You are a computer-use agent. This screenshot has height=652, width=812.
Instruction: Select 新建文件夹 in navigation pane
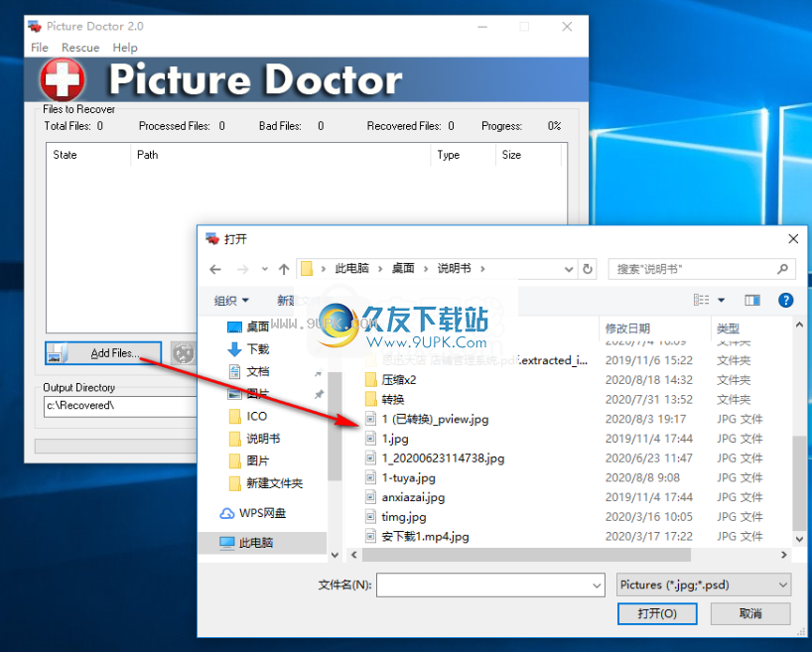point(274,483)
